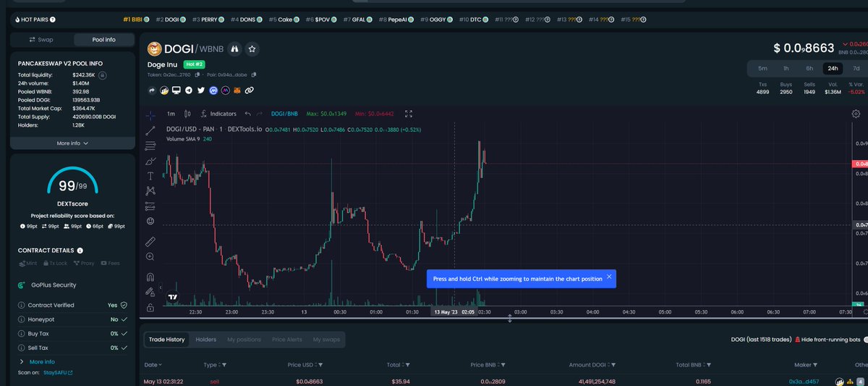868x386 pixels.
Task: Open the CoinMarketCap link icon
Action: point(213,91)
